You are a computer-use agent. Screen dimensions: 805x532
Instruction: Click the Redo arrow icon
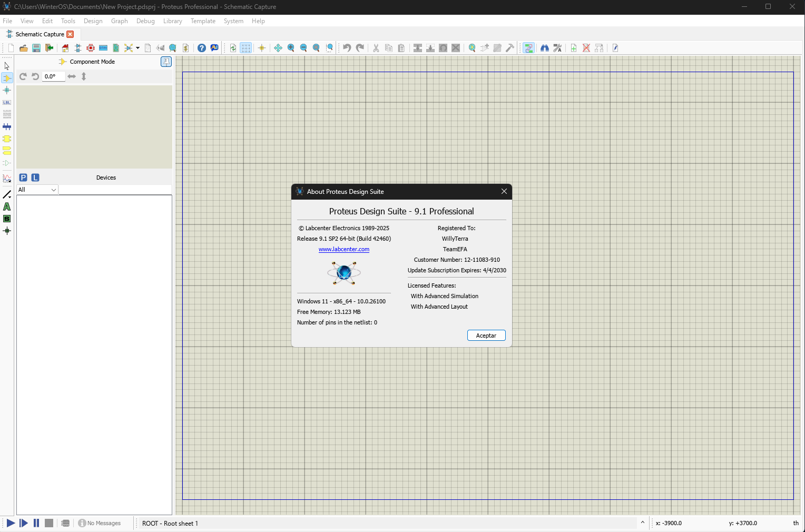[x=360, y=48]
